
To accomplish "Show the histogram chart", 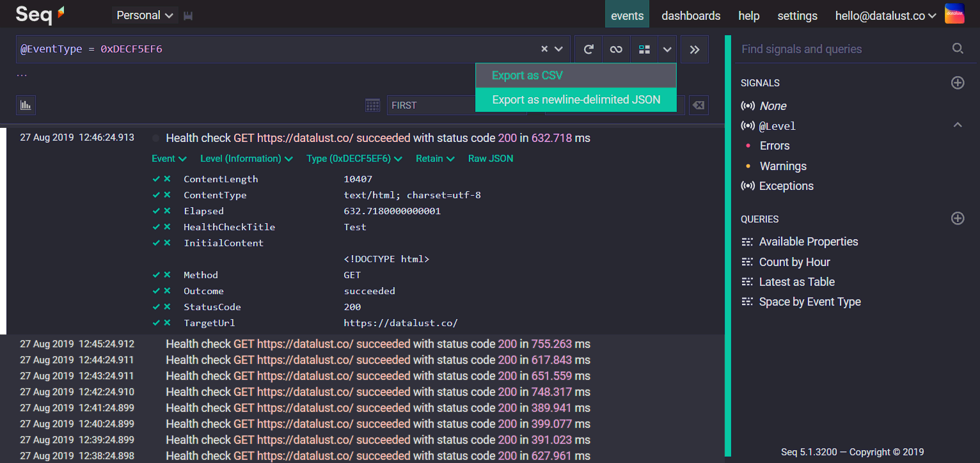I will (x=26, y=105).
